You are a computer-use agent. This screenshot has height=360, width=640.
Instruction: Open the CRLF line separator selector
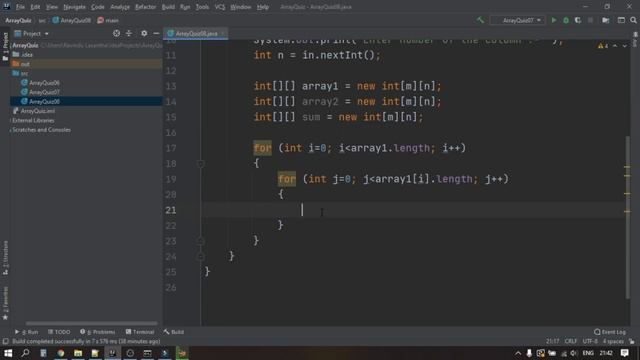pyautogui.click(x=571, y=341)
